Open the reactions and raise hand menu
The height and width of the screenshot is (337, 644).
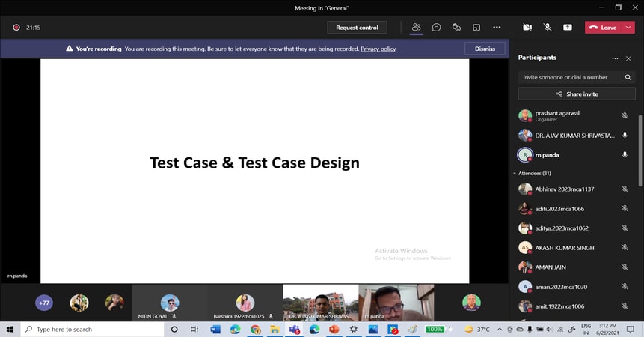click(456, 28)
